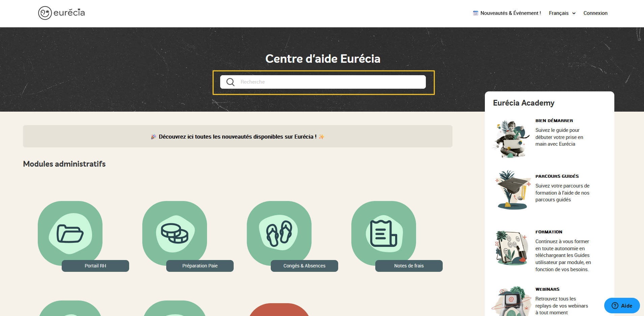Click the Parcours guidés graduation cap illustration
Screen dimensions: 644x316
513,190
